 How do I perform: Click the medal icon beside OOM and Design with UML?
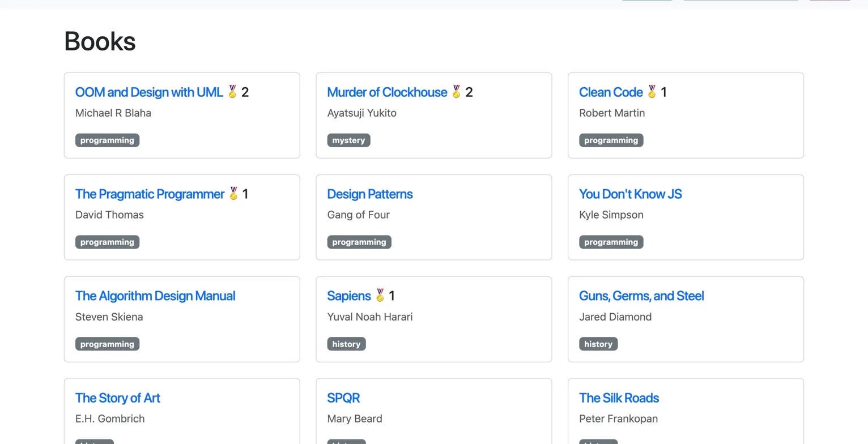tap(232, 92)
